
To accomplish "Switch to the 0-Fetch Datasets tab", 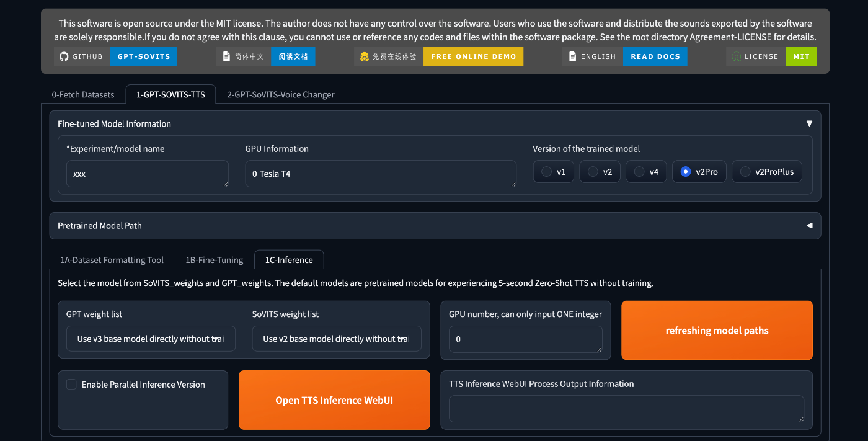I will pyautogui.click(x=83, y=94).
